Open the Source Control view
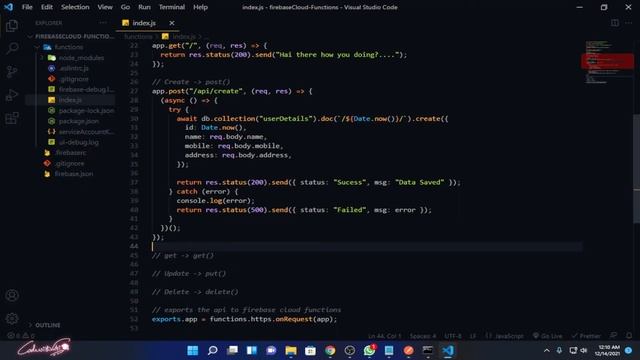Screen dimensions: 640x360 pyautogui.click(x=12, y=72)
